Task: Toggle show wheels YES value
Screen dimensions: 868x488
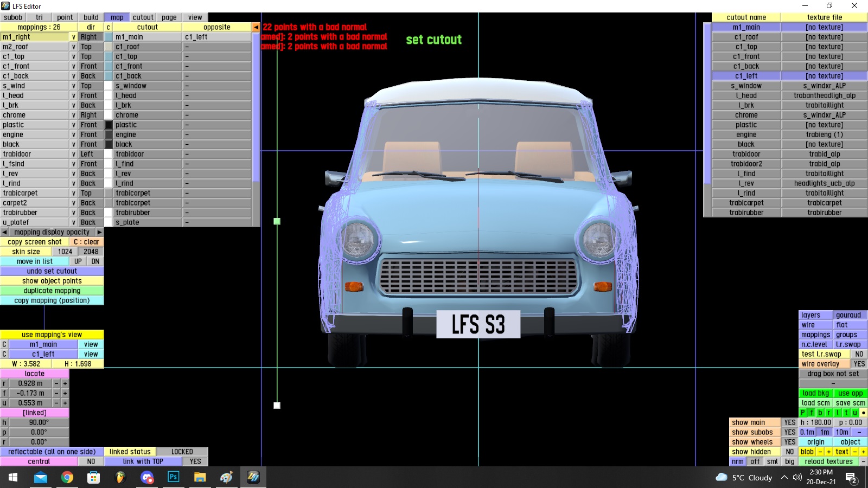Action: (790, 442)
